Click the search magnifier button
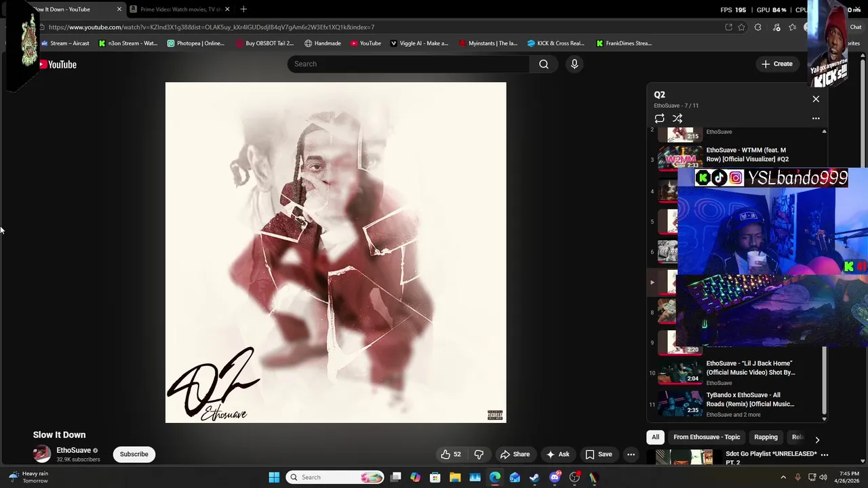This screenshot has width=868, height=488. [x=544, y=64]
